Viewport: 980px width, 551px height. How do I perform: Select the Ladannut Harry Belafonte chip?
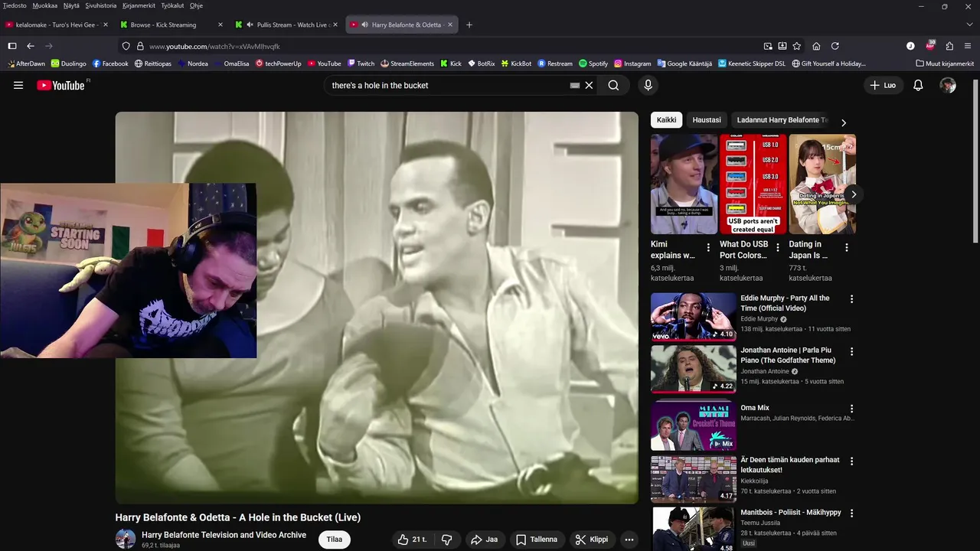(x=782, y=120)
